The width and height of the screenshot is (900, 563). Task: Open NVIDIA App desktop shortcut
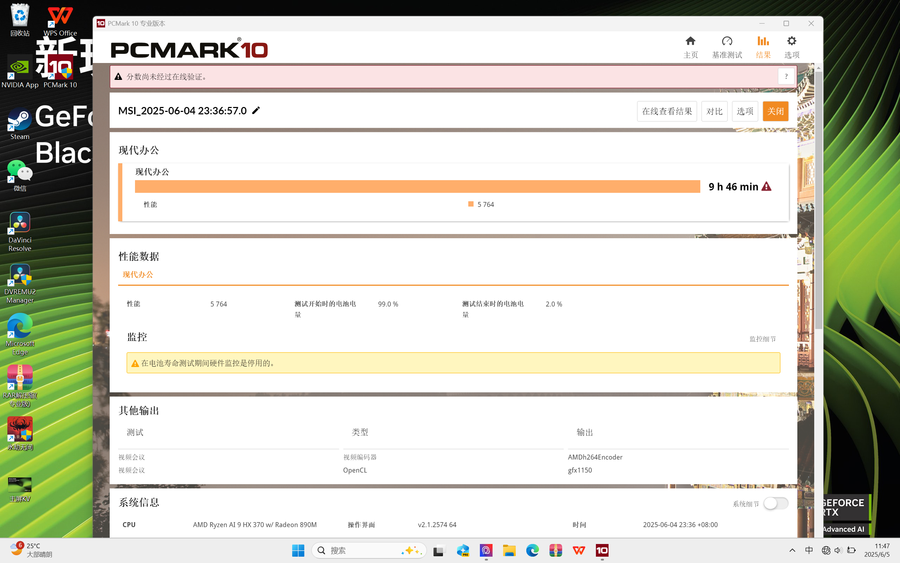(x=20, y=72)
